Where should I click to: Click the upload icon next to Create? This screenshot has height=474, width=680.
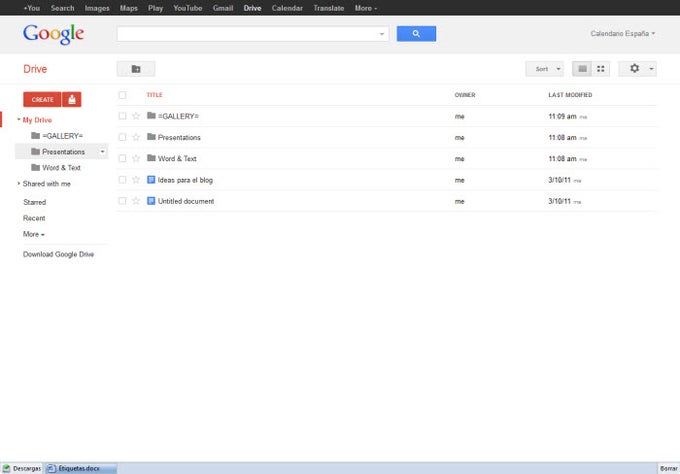pos(72,99)
